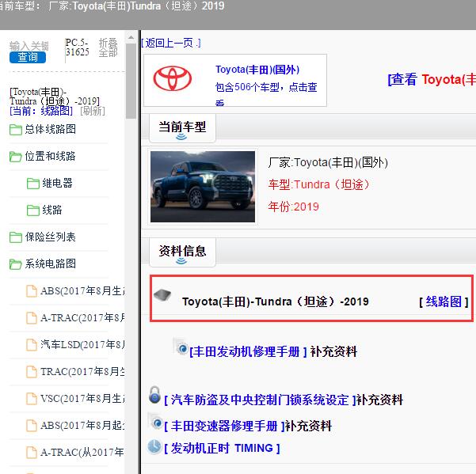This screenshot has height=474, width=476.
Task: Open 发动机正时 TIMING link
Action: tap(222, 448)
